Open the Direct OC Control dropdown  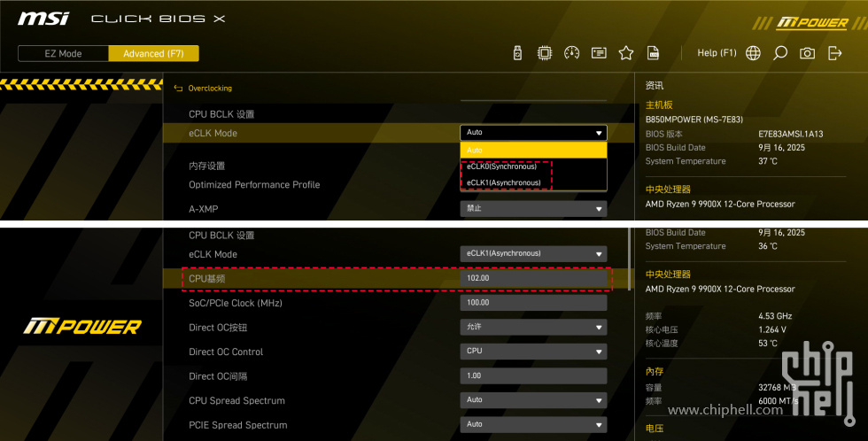pyautogui.click(x=533, y=352)
